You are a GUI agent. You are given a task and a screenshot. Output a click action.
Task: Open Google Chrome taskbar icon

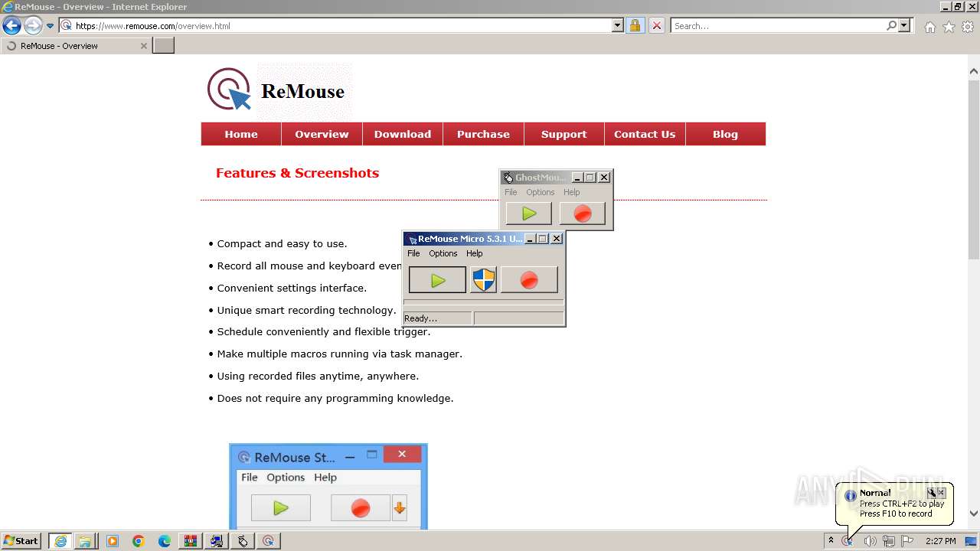139,541
